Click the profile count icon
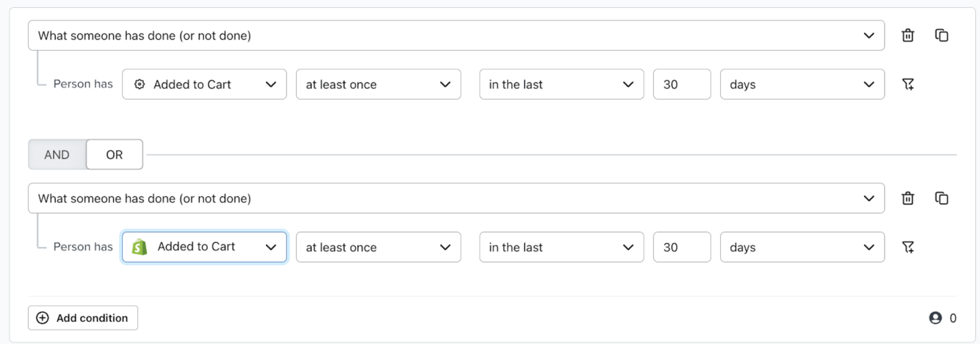The height and width of the screenshot is (344, 980). [935, 318]
